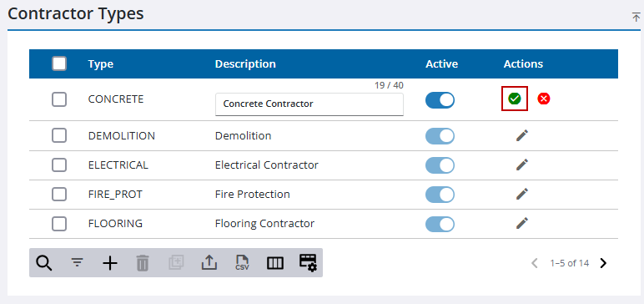Export the table as CSV
The height and width of the screenshot is (304, 644).
click(x=242, y=262)
